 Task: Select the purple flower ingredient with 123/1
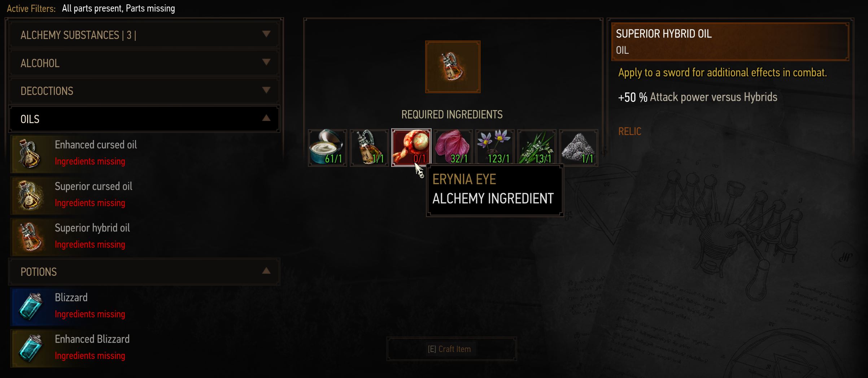[495, 148]
